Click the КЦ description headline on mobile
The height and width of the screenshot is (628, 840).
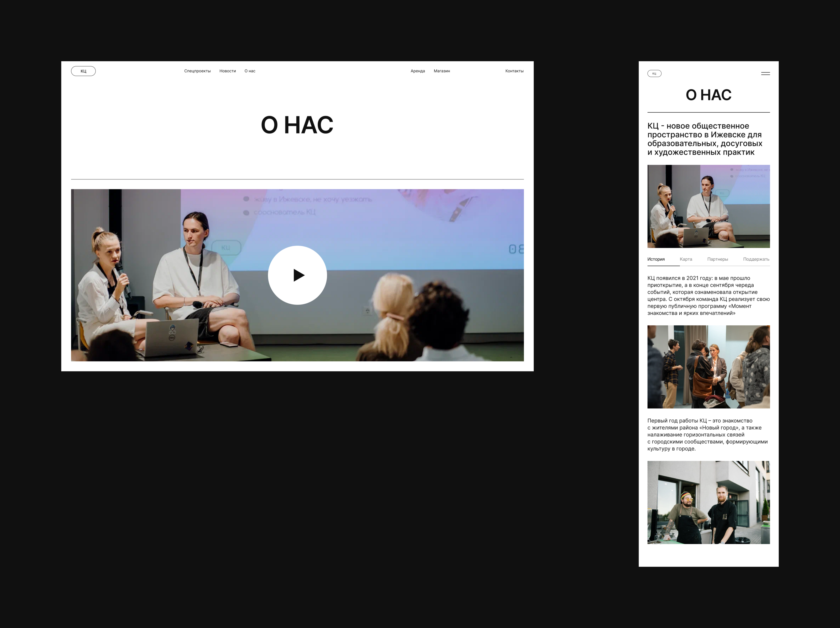pyautogui.click(x=705, y=139)
